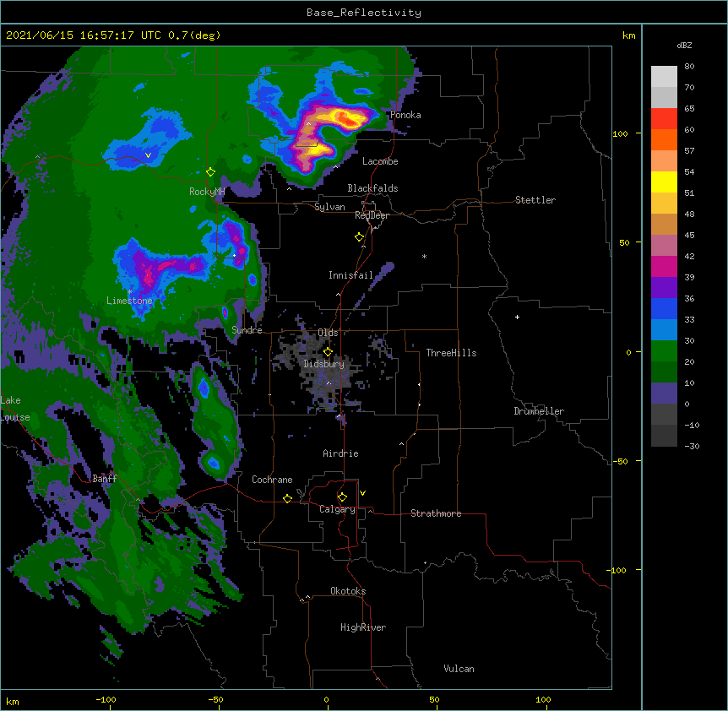The width and height of the screenshot is (728, 711).
Task: Click the light gray 80 dBZ legend swatch
Action: pyautogui.click(x=664, y=77)
